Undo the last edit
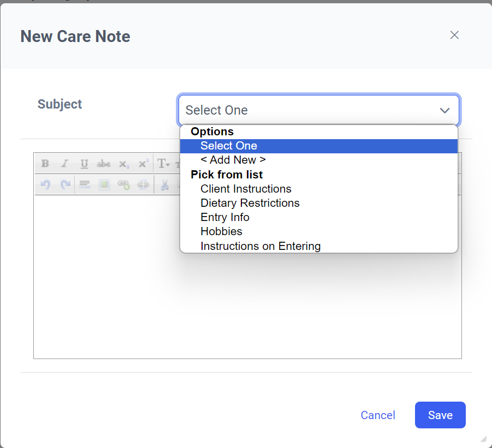 point(45,184)
